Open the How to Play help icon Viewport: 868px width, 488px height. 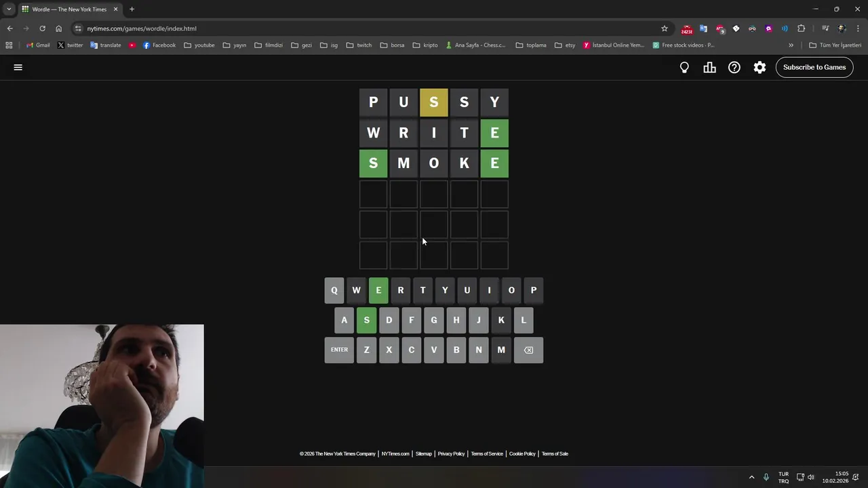point(734,67)
